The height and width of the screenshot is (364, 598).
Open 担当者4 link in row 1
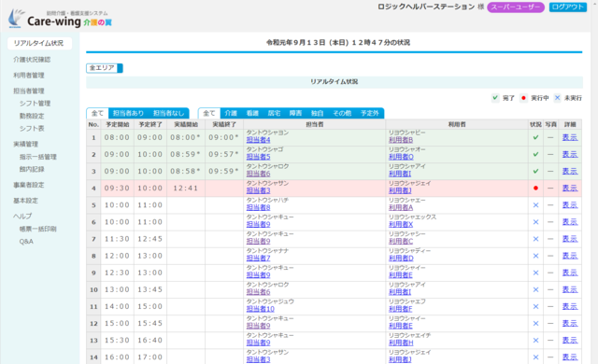[x=258, y=140]
